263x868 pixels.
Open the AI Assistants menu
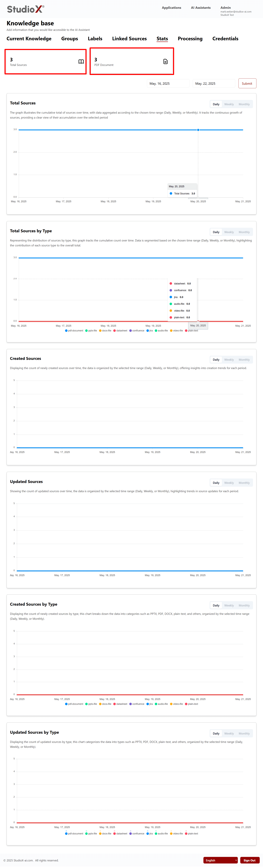pos(200,7)
